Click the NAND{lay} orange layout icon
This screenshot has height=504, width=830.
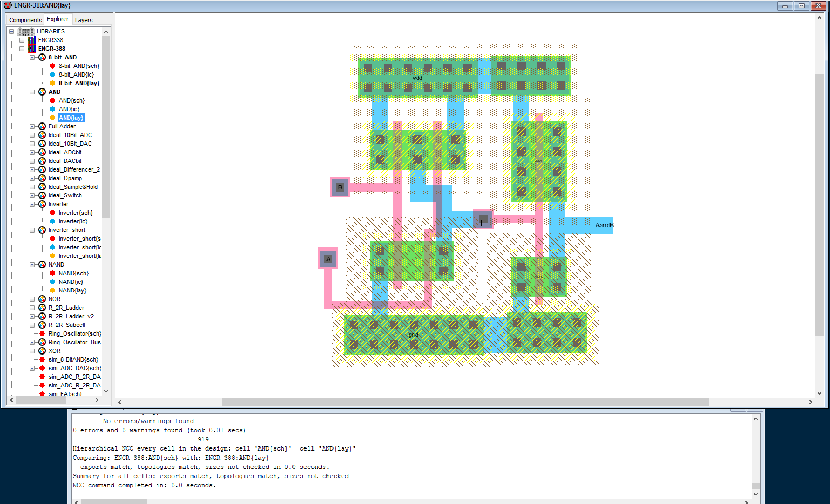(52, 290)
